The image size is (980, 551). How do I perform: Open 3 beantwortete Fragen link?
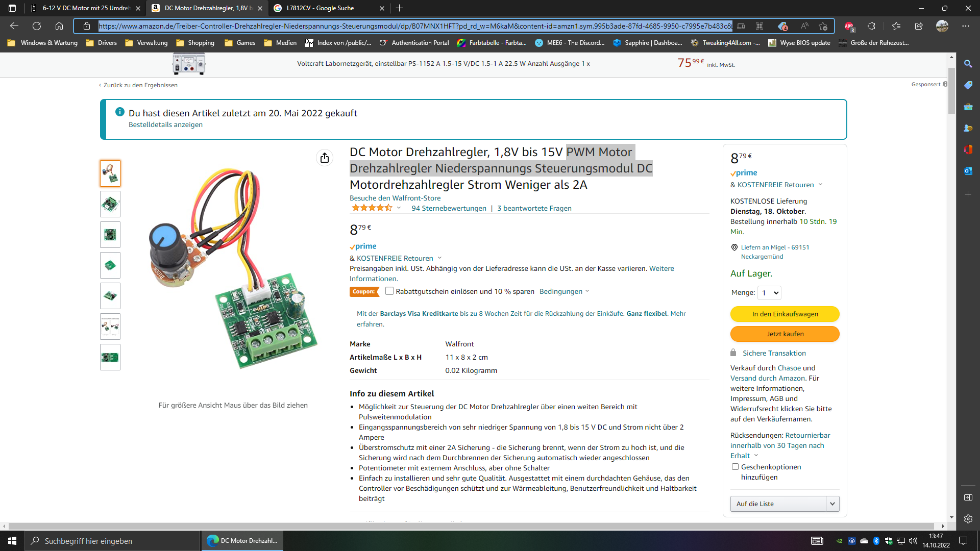[534, 208]
